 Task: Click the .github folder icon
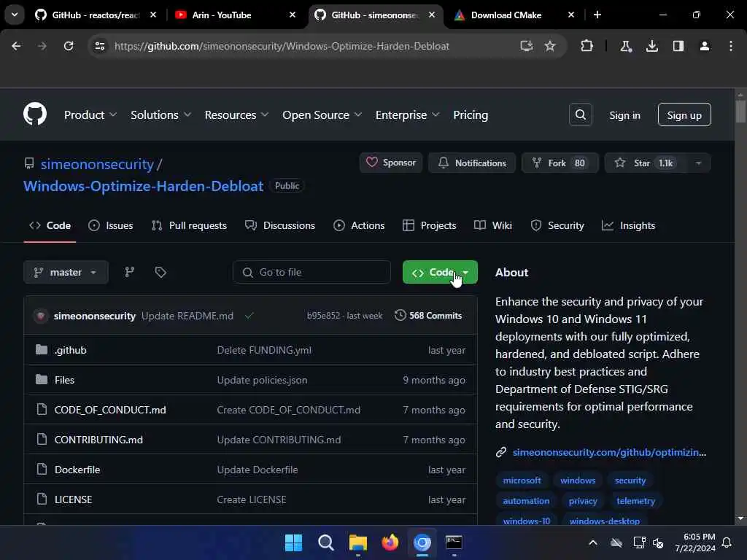[x=42, y=350]
